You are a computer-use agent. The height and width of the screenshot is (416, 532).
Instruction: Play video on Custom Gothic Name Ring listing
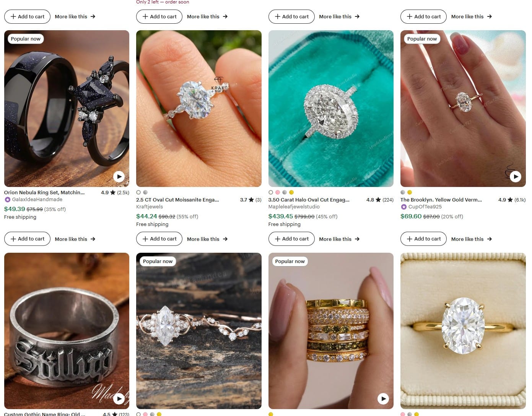pos(119,399)
